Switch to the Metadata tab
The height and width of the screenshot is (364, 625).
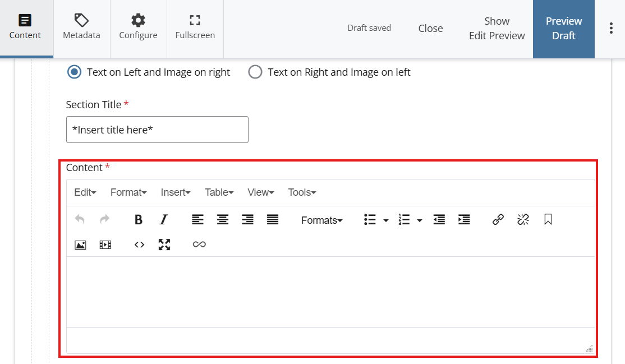click(x=81, y=28)
